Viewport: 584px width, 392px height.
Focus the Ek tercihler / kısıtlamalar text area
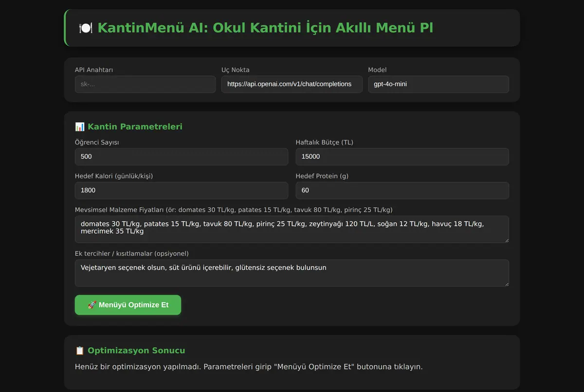tap(292, 273)
